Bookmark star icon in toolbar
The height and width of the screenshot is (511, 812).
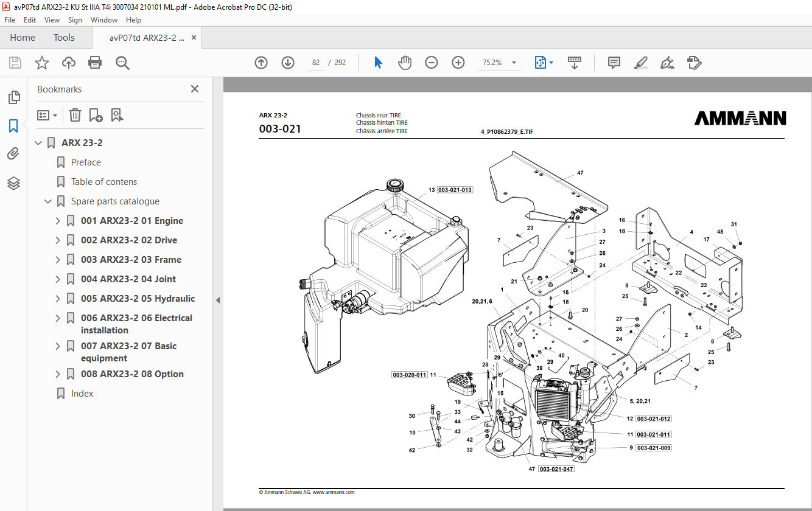[42, 63]
